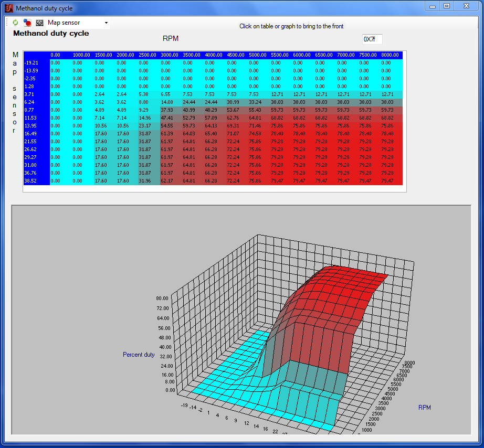
Task: Select the -19.21 map sensor row header
Action: (31, 63)
